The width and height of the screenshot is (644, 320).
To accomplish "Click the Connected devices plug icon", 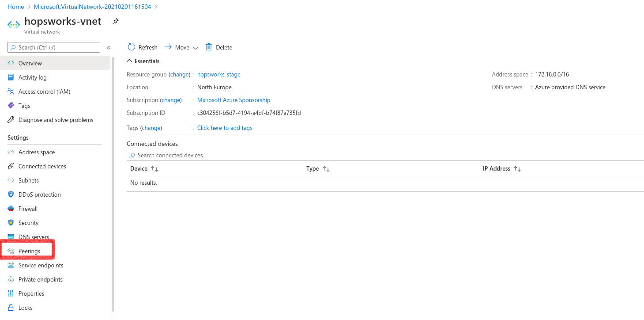I will pos(11,166).
